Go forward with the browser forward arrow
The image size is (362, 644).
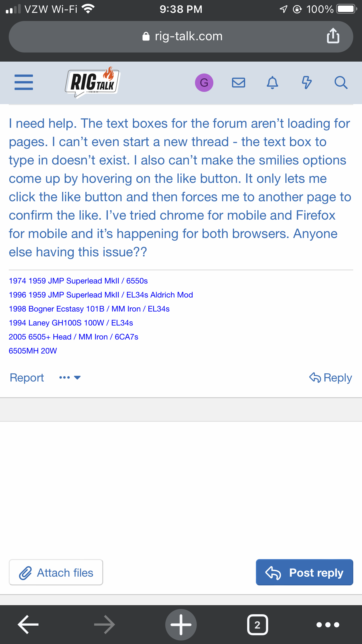pyautogui.click(x=105, y=624)
